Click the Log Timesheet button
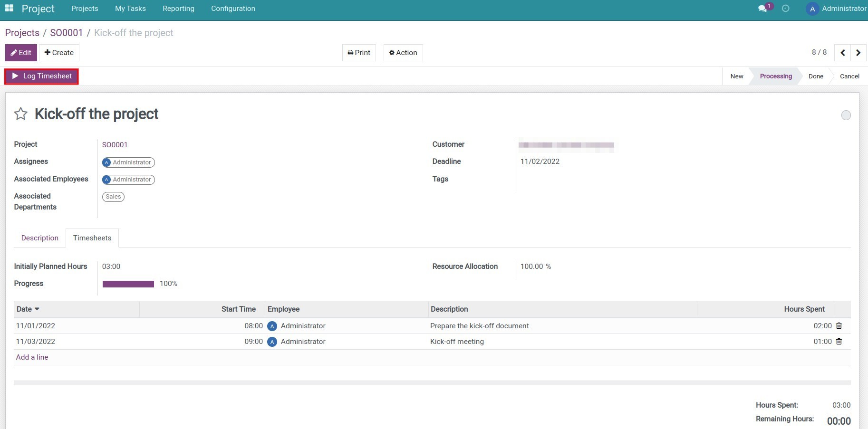 click(x=41, y=76)
